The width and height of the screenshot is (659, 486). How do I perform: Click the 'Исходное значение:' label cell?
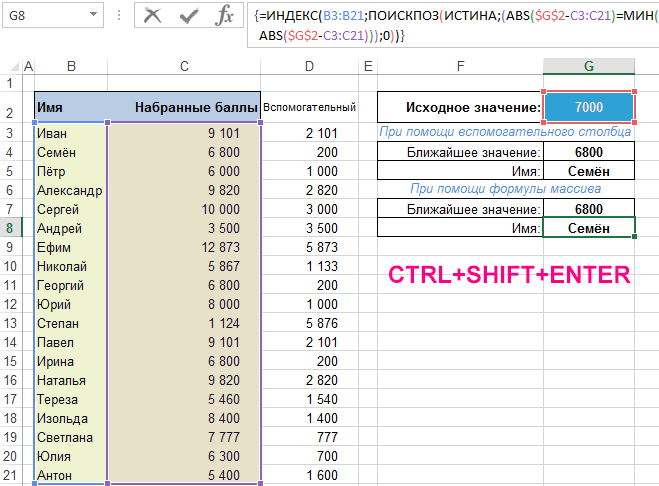[461, 108]
